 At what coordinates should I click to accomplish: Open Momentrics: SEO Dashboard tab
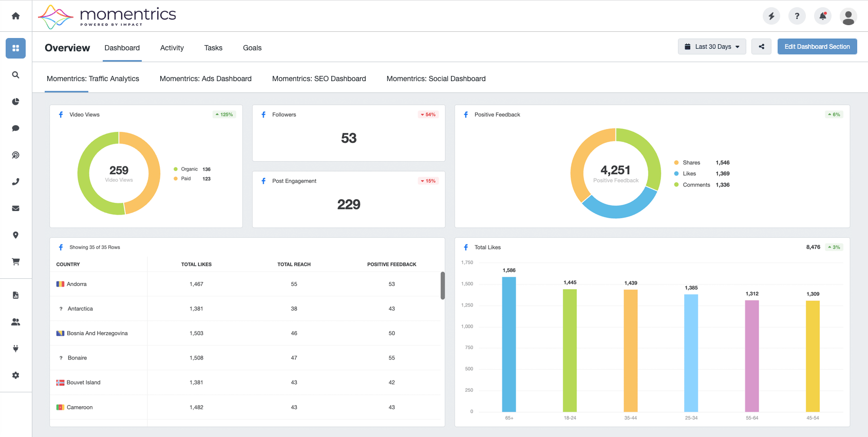(319, 79)
